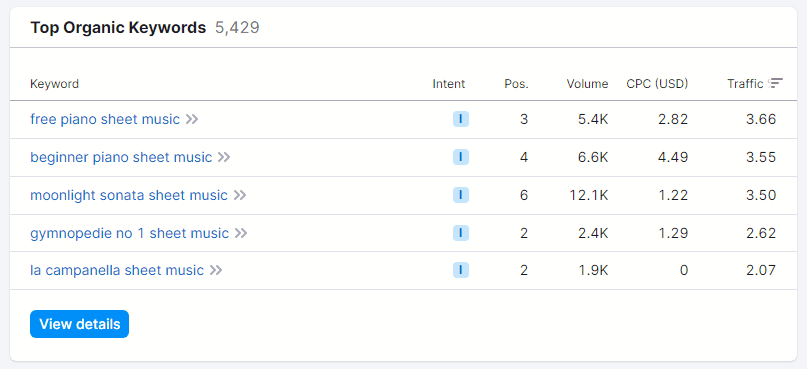This screenshot has width=807, height=369.
Task: Click intent badge I for la campanella row
Action: pyautogui.click(x=461, y=270)
